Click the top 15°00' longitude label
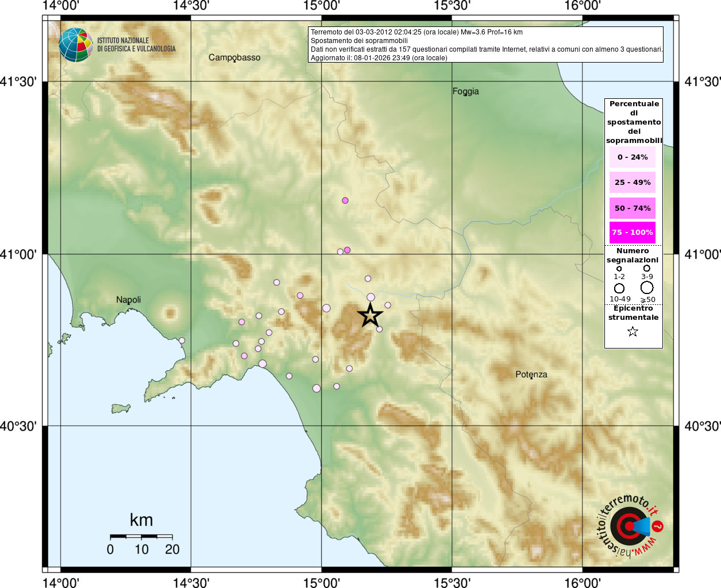The height and width of the screenshot is (588, 721). point(322,6)
